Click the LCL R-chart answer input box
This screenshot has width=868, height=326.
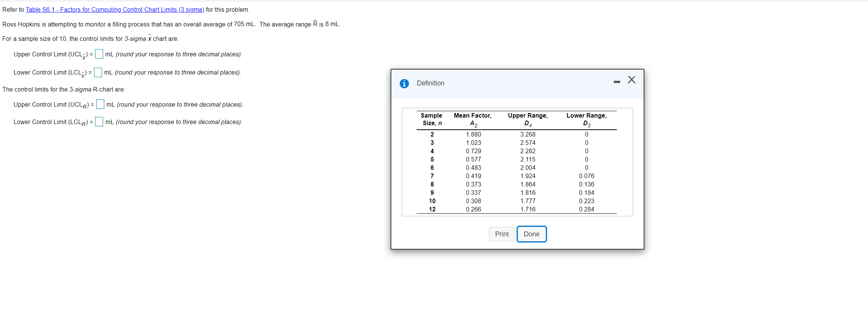coord(99,121)
